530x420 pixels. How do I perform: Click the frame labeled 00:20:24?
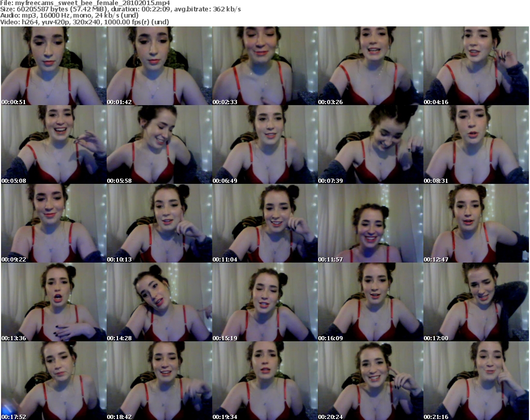pos(371,381)
